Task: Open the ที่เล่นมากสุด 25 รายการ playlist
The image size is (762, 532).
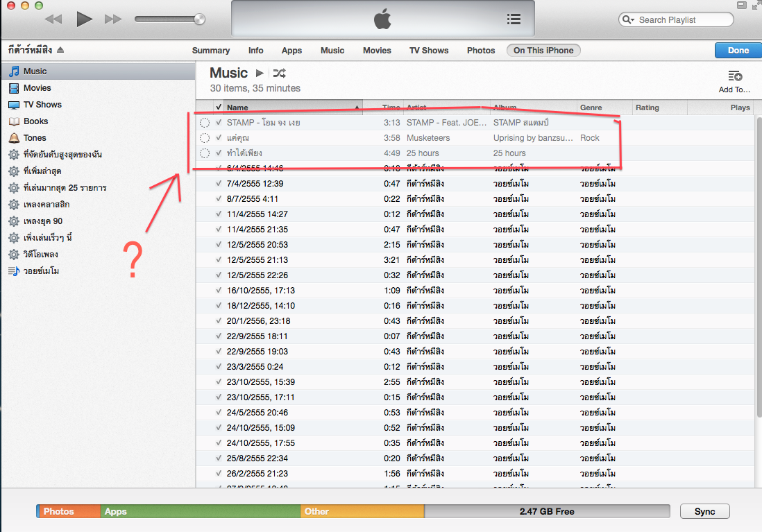Action: click(98, 187)
